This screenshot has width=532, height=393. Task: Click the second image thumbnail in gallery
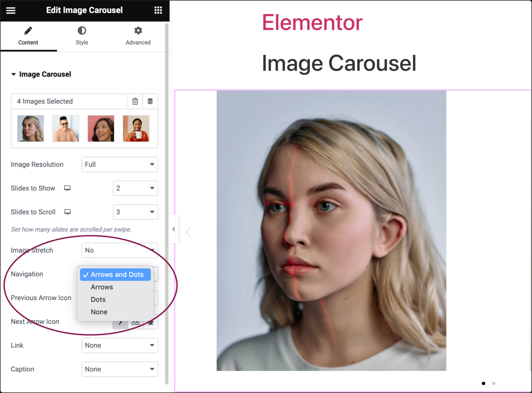click(x=66, y=128)
